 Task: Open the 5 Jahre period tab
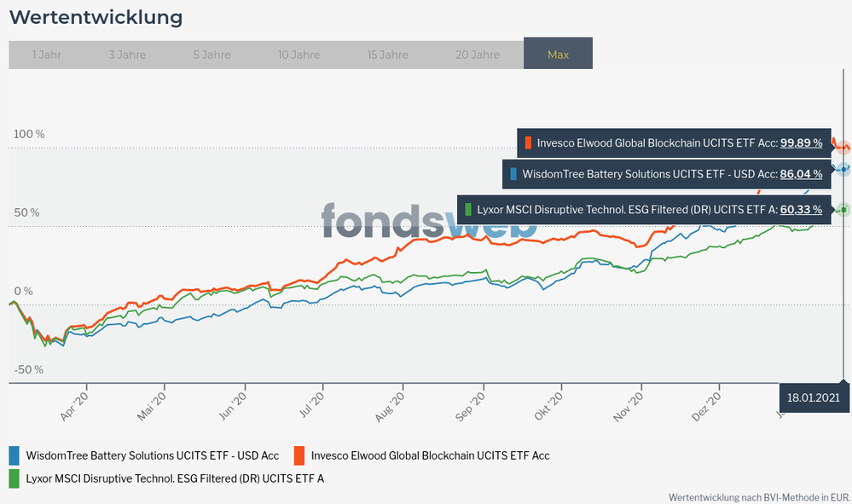pyautogui.click(x=212, y=55)
